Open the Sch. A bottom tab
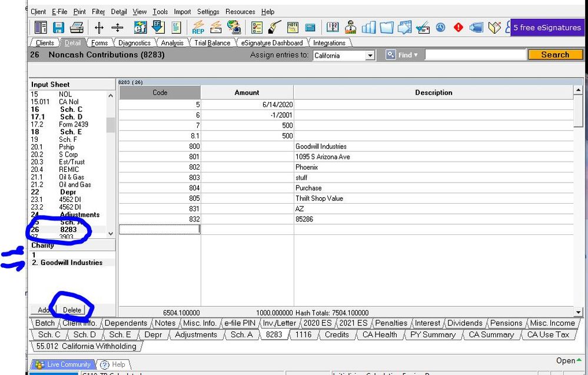This screenshot has height=375, width=588. (x=241, y=334)
